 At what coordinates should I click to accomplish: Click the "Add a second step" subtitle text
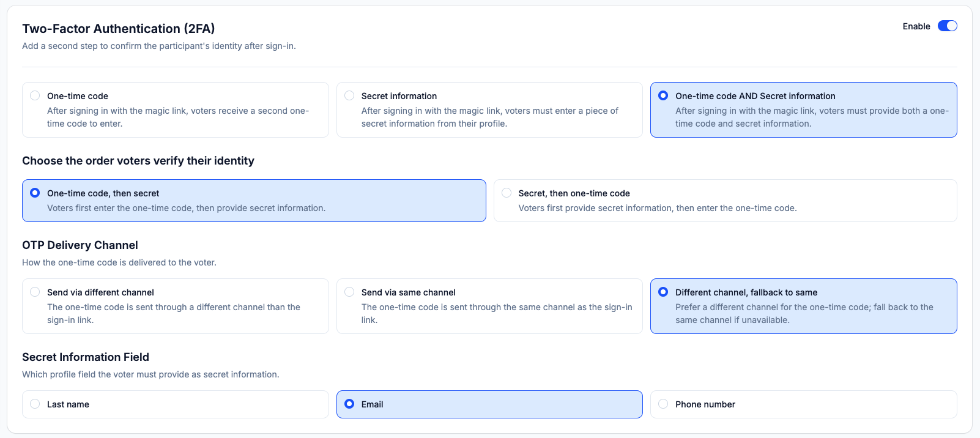[x=159, y=46]
